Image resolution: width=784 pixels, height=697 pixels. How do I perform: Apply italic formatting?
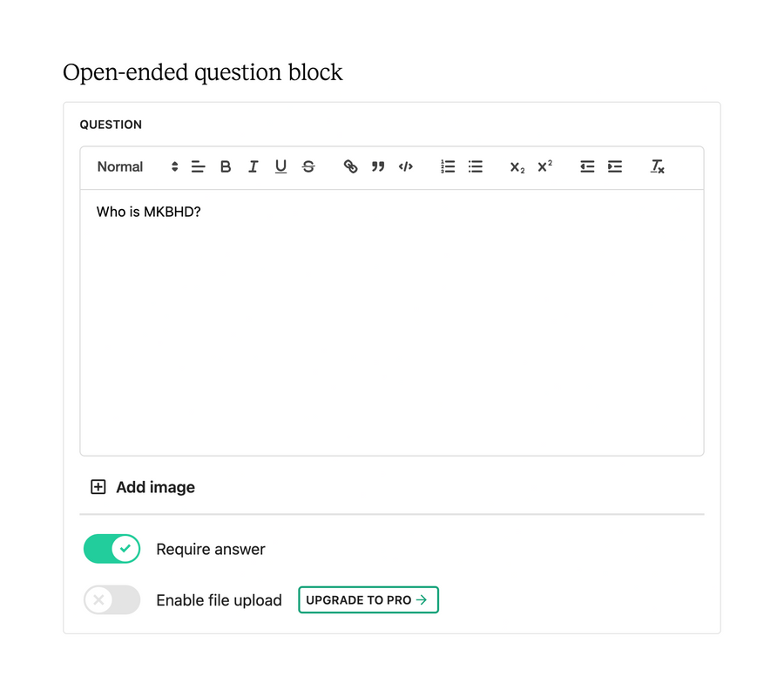pos(253,166)
